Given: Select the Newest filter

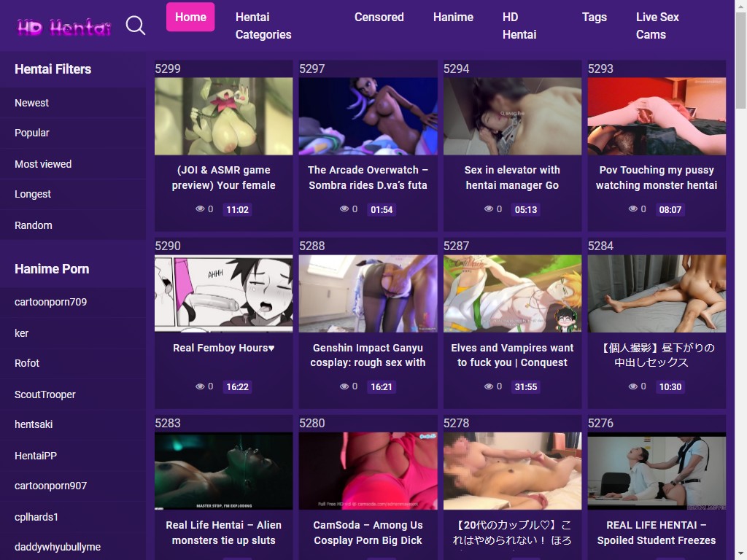Looking at the screenshot, I should 32,103.
